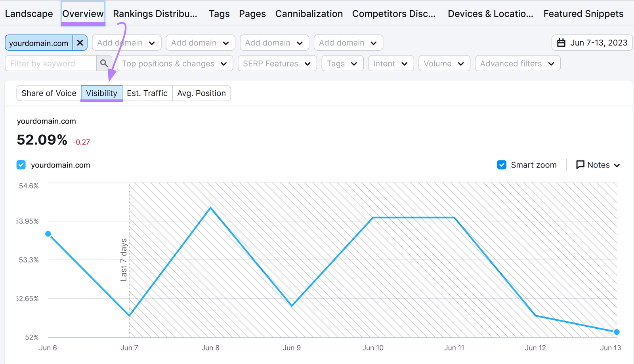Open the SERP Features dropdown
This screenshot has width=634, height=364.
click(x=277, y=63)
